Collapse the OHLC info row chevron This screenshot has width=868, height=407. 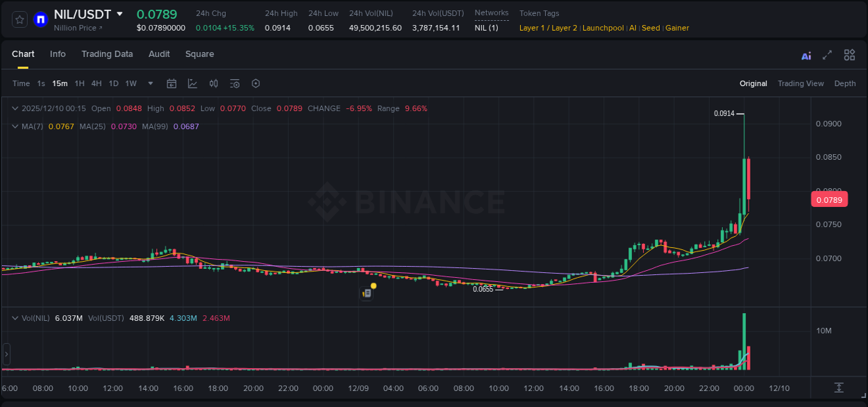(15, 108)
